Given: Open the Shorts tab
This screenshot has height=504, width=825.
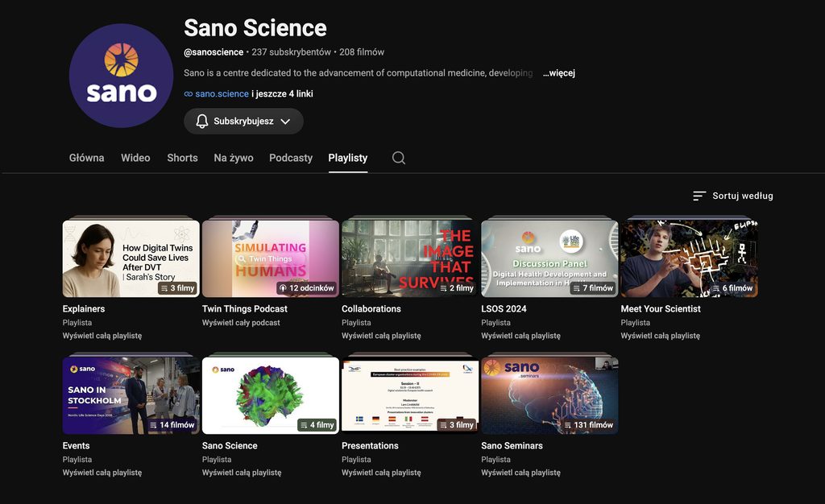Looking at the screenshot, I should pyautogui.click(x=182, y=158).
